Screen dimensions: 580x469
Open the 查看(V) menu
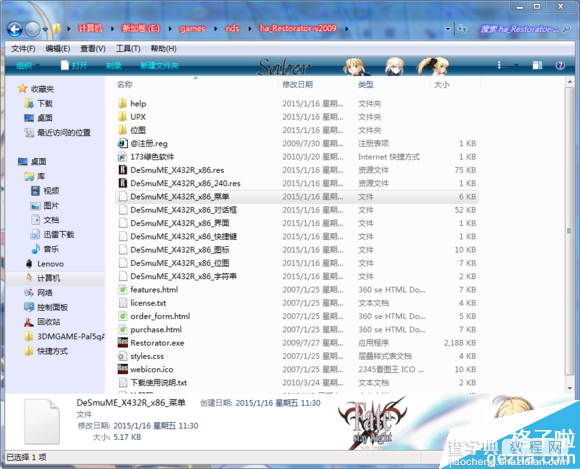pyautogui.click(x=93, y=48)
